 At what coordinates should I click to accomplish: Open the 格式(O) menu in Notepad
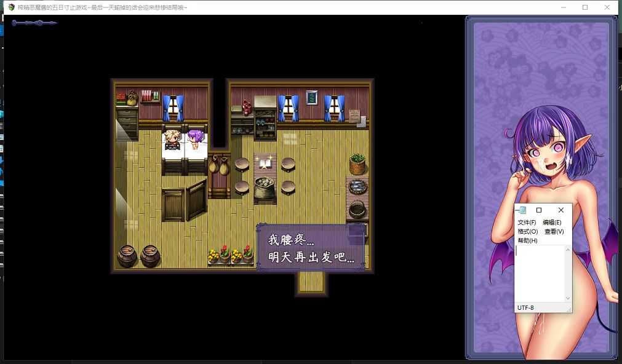(527, 231)
